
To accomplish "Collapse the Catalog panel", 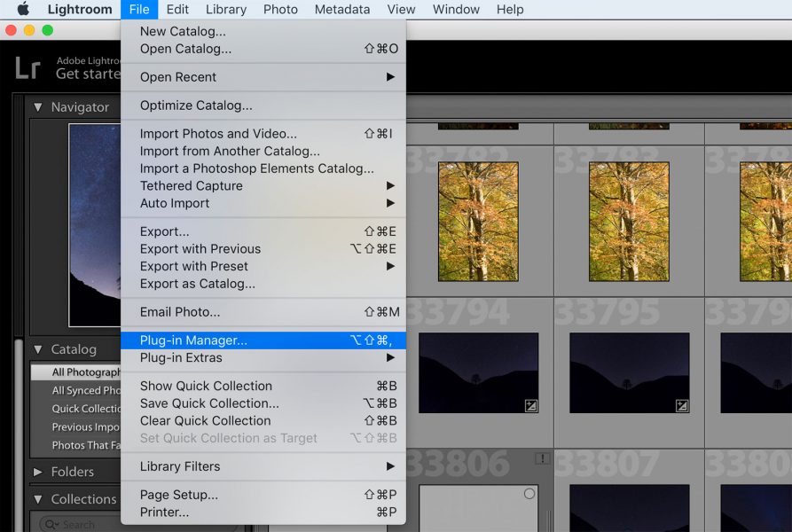I will tap(37, 348).
